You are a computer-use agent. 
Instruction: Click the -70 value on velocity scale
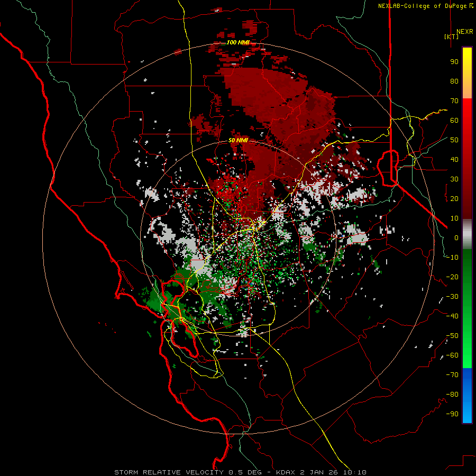point(452,375)
